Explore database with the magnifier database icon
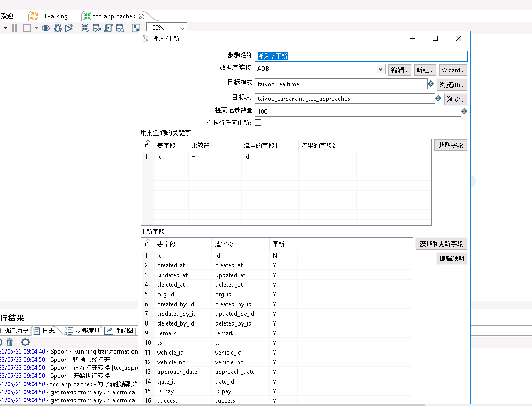 120,28
